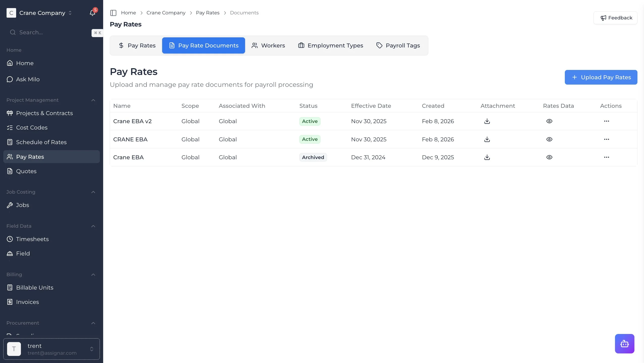
Task: Switch to the Payroll Tags tab
Action: tap(398, 45)
